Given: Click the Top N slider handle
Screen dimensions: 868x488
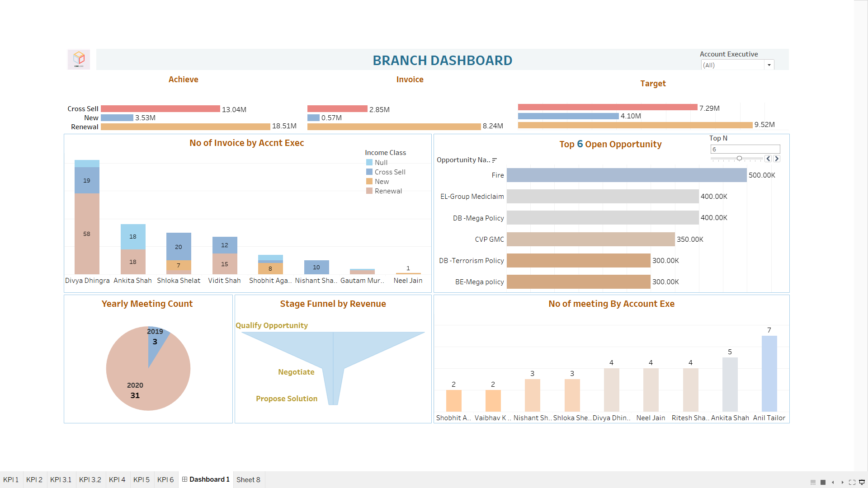Looking at the screenshot, I should [x=740, y=159].
